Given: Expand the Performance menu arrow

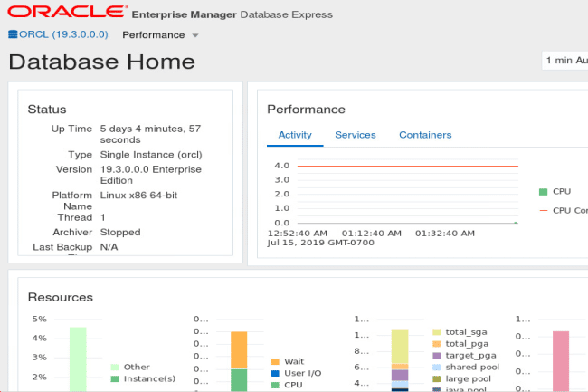Looking at the screenshot, I should [195, 35].
